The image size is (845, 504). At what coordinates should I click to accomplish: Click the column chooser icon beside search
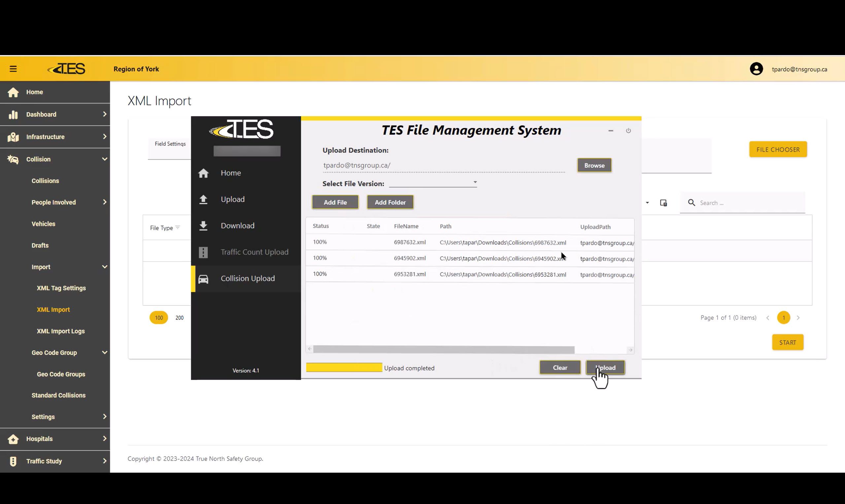663,203
